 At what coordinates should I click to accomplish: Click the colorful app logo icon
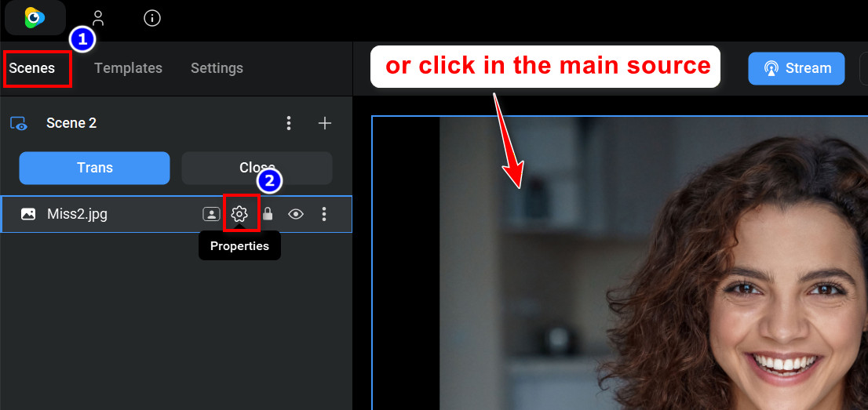point(35,18)
